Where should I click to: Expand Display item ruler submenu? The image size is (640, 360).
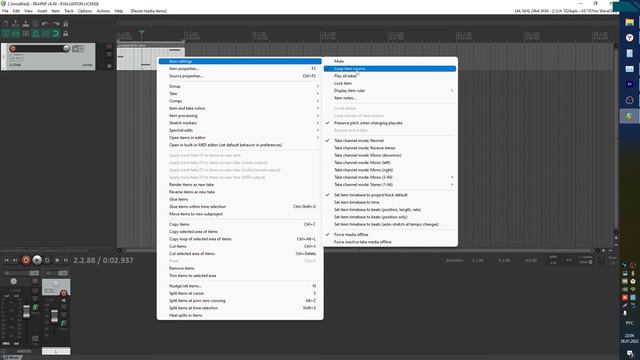click(390, 91)
